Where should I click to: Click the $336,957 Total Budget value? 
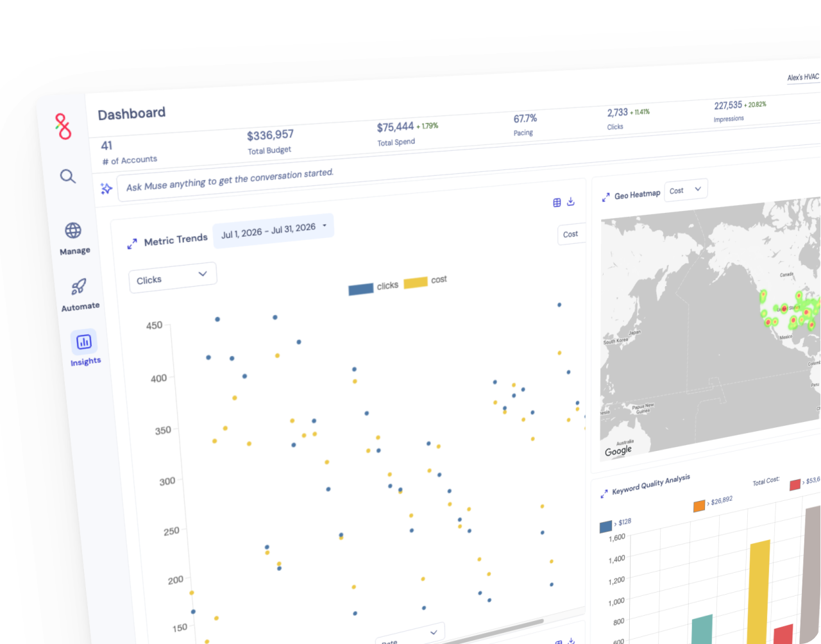pyautogui.click(x=270, y=135)
